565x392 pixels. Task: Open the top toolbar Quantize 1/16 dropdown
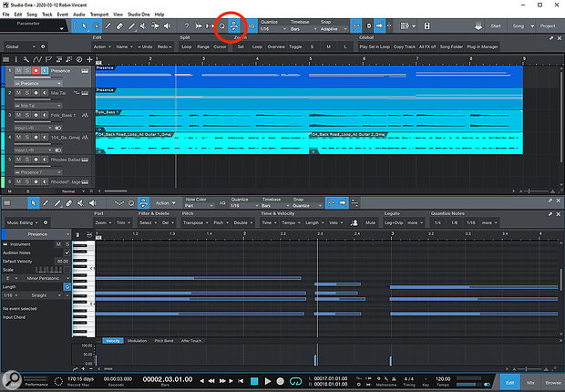(x=272, y=29)
